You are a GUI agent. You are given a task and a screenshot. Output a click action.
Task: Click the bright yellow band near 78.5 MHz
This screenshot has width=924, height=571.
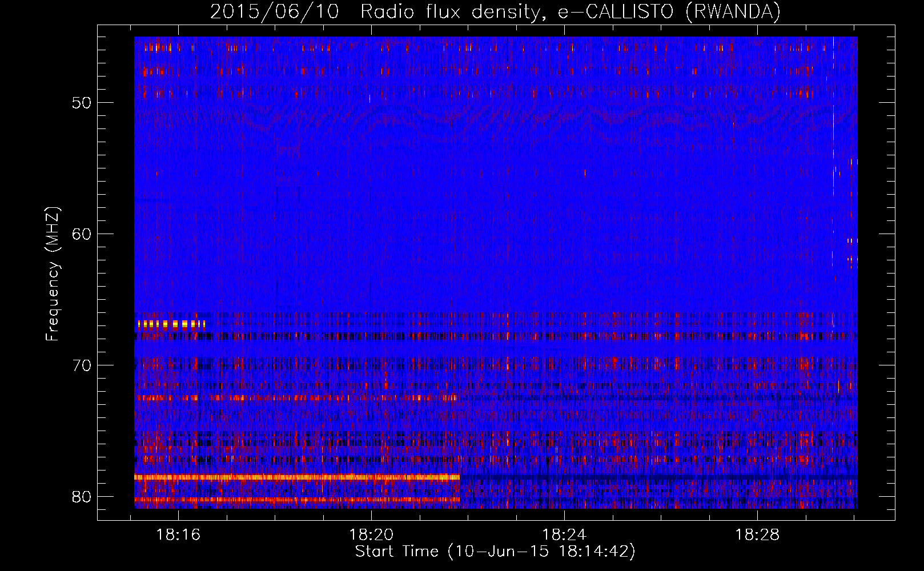tap(297, 477)
